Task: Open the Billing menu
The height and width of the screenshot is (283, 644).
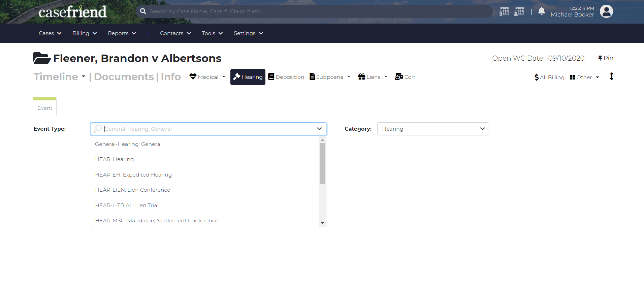Action: (85, 33)
